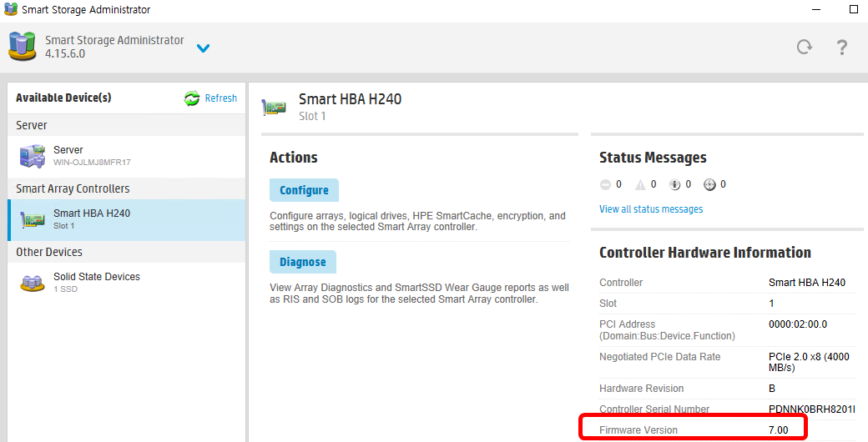Click the Configure button

click(x=304, y=190)
